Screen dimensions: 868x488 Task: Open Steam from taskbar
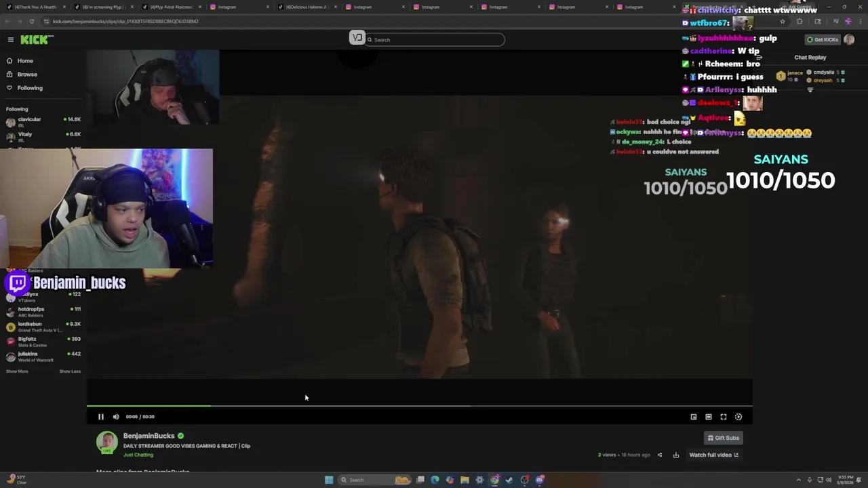pyautogui.click(x=509, y=480)
